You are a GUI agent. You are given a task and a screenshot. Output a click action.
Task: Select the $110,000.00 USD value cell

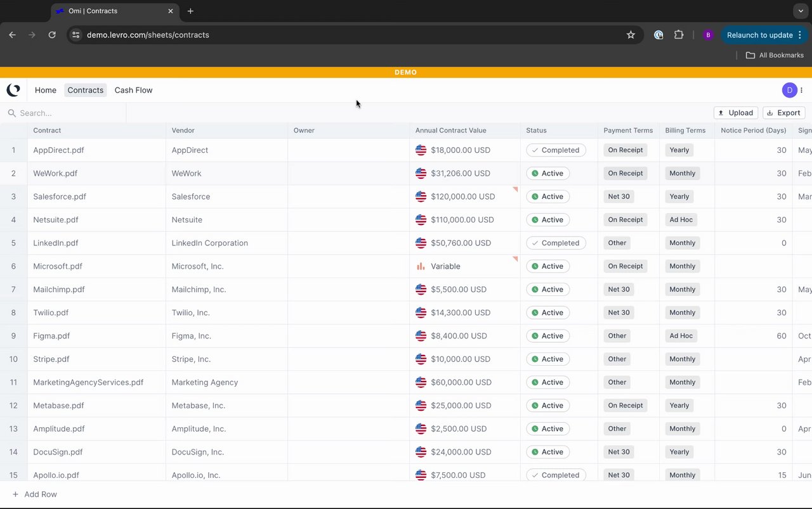[x=465, y=220]
